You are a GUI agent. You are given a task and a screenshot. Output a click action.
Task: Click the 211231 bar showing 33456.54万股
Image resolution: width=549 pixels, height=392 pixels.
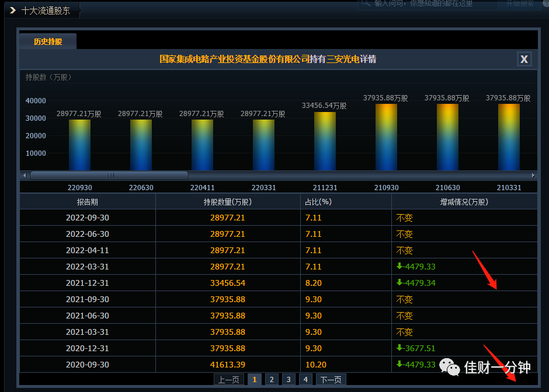click(x=325, y=141)
